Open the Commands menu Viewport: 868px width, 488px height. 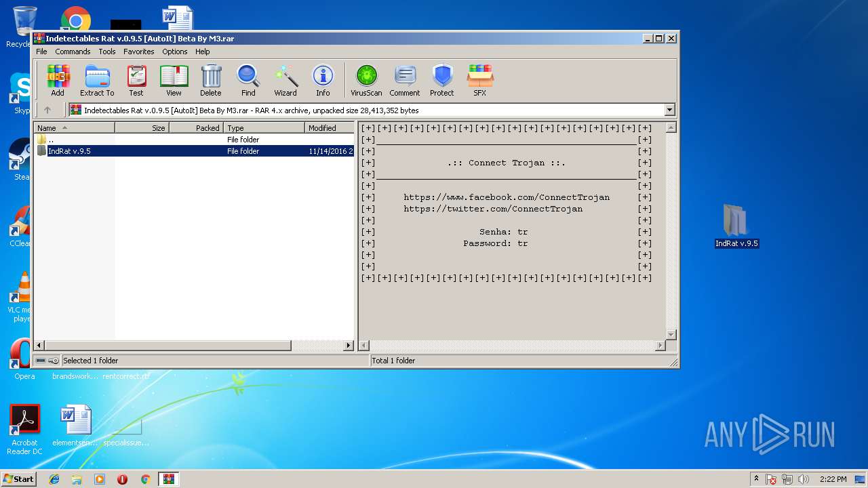pyautogui.click(x=73, y=52)
